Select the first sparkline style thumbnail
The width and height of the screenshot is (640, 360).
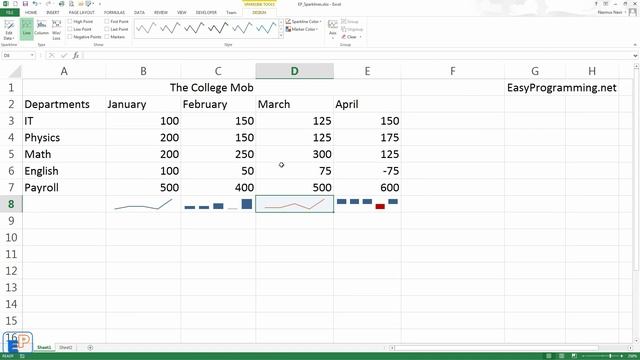(146, 28)
